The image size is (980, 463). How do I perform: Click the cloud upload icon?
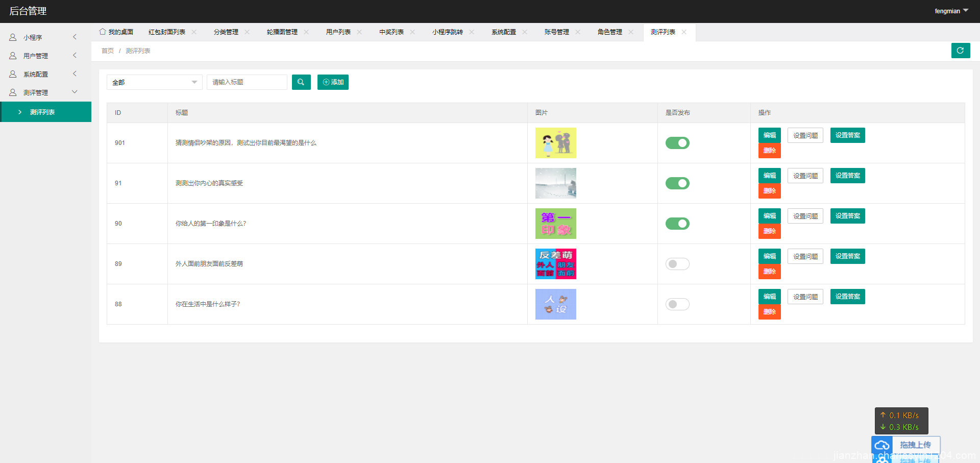[x=882, y=446]
